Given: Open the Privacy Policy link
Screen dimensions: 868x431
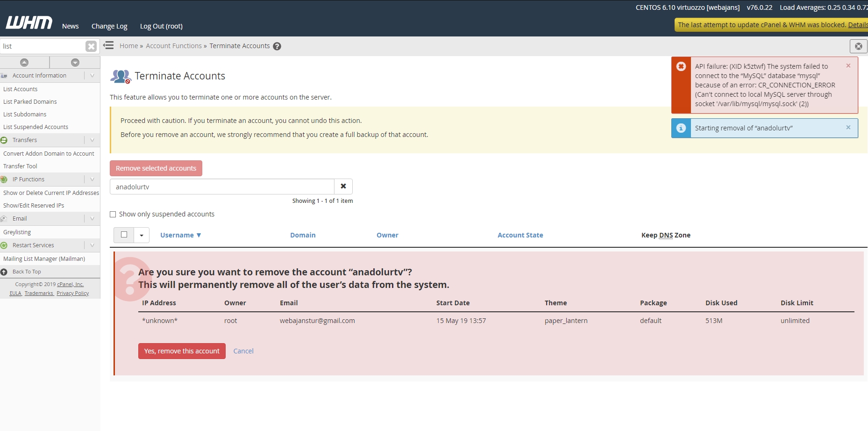Looking at the screenshot, I should point(72,294).
